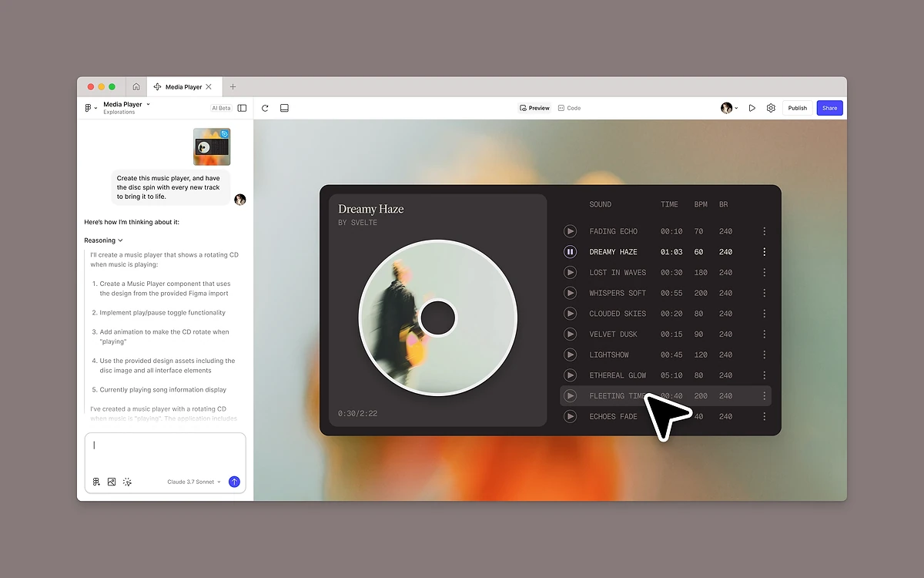Open more options for ECHOES FADE
The width and height of the screenshot is (924, 578).
[764, 416]
